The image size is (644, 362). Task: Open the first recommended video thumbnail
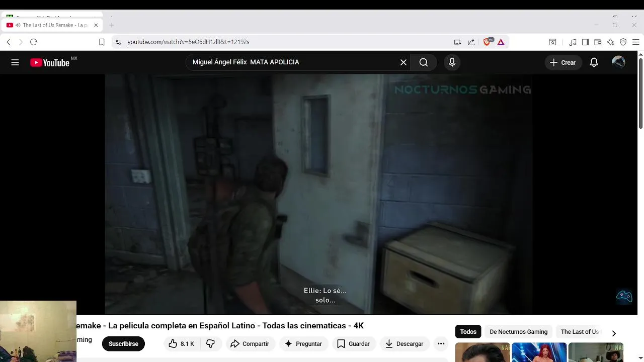pyautogui.click(x=483, y=352)
